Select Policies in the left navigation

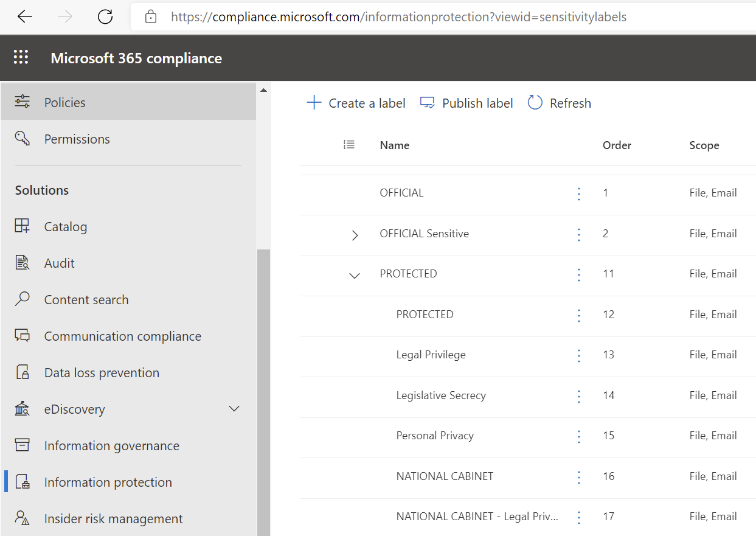point(64,102)
